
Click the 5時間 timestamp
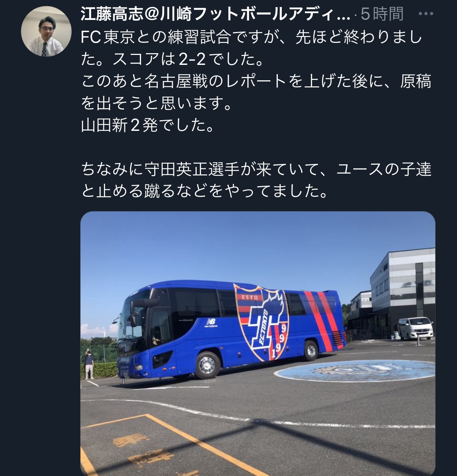click(x=381, y=14)
